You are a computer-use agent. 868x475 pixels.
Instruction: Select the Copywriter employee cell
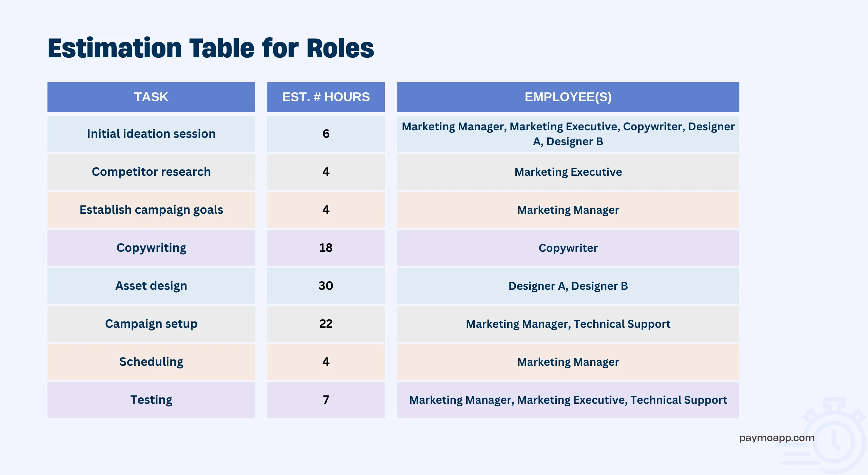568,248
